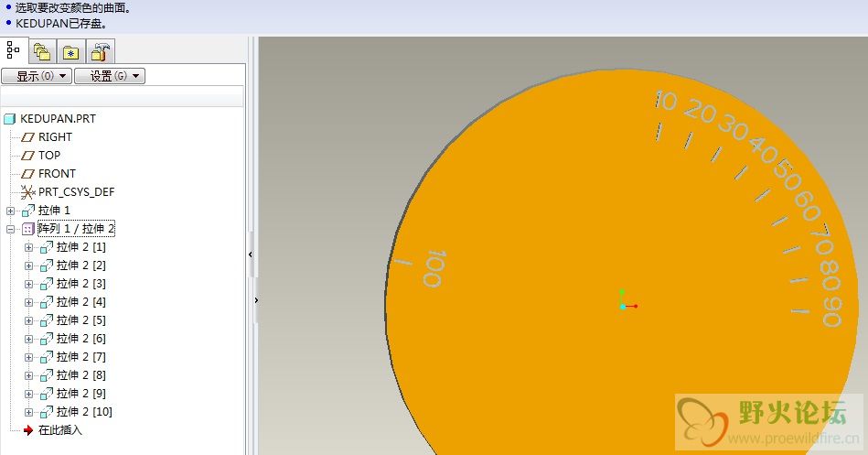
Task: Open the 显示(O) dropdown menu
Action: click(x=37, y=76)
